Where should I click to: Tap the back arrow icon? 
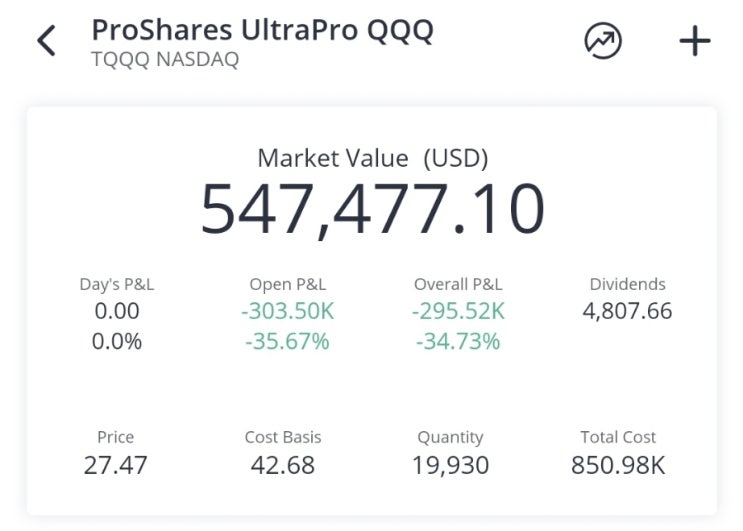click(46, 42)
